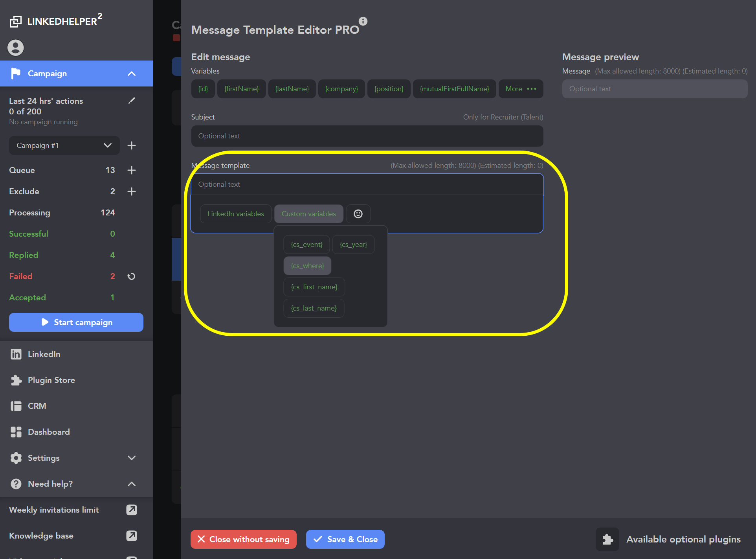Expand More variables menu
Viewport: 756px width, 559px height.
[x=521, y=89]
